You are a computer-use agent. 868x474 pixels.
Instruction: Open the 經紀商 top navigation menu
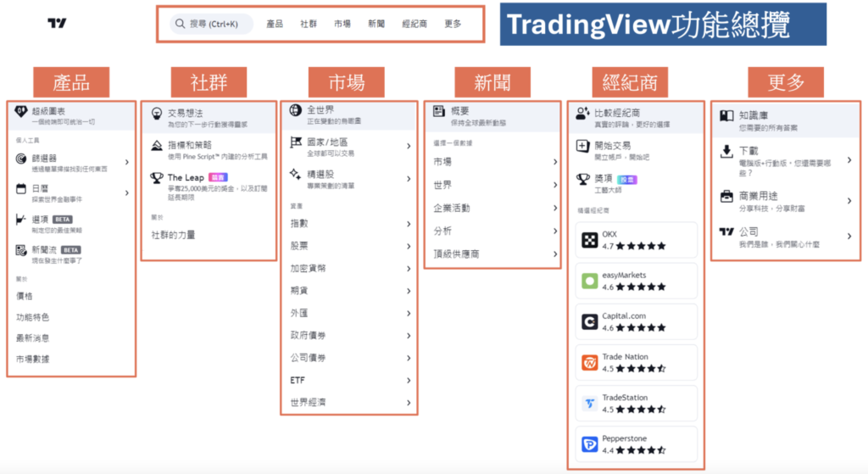point(415,24)
